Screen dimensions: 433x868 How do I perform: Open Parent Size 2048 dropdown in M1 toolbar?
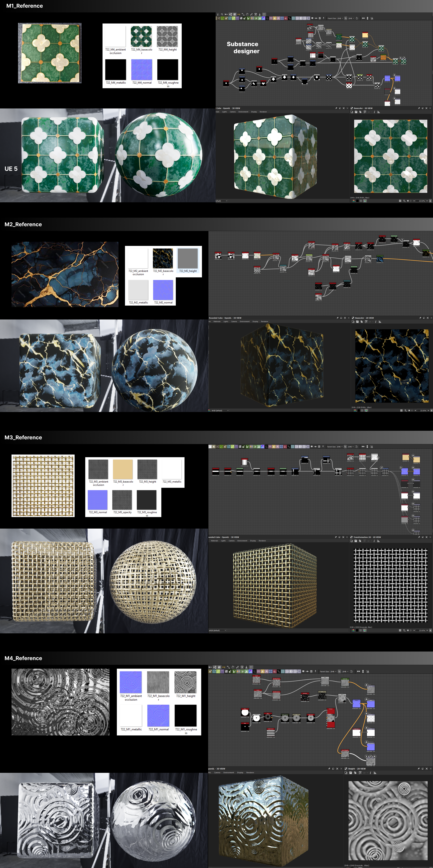(x=340, y=18)
